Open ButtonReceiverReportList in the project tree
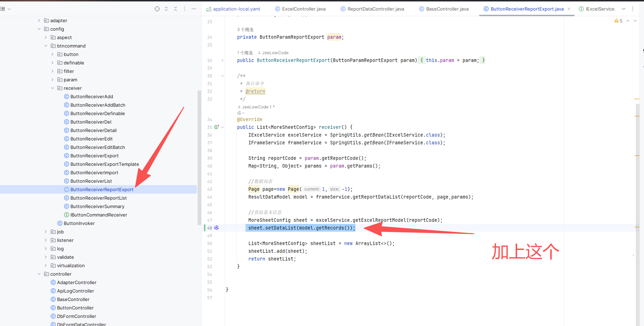644x326 pixels. (x=98, y=198)
